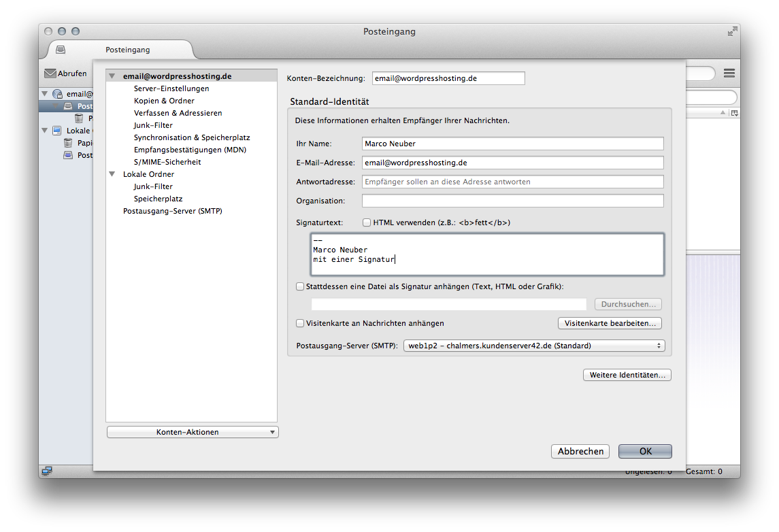Click the Abrufen envelope icon

point(50,73)
